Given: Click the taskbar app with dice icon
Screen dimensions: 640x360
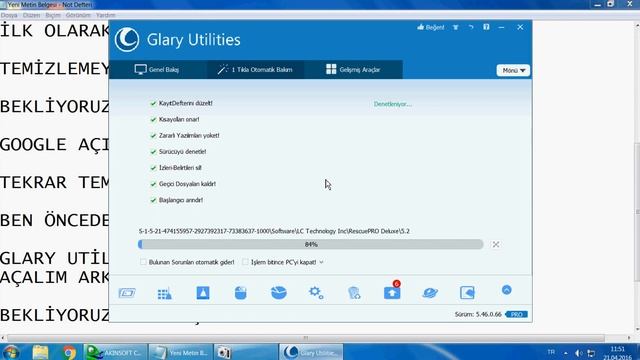Looking at the screenshot, I should pos(246,352).
